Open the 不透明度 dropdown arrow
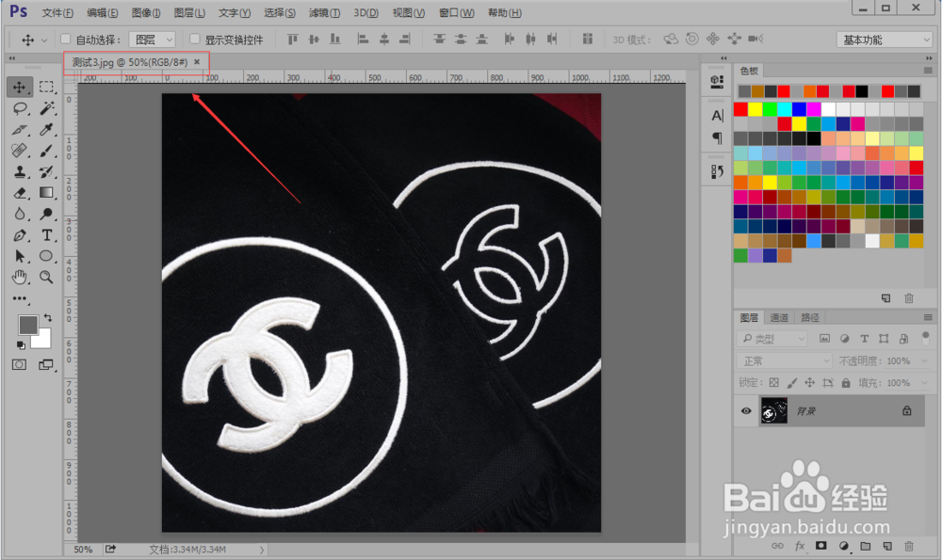Screen dimensions: 942x560 (924, 360)
